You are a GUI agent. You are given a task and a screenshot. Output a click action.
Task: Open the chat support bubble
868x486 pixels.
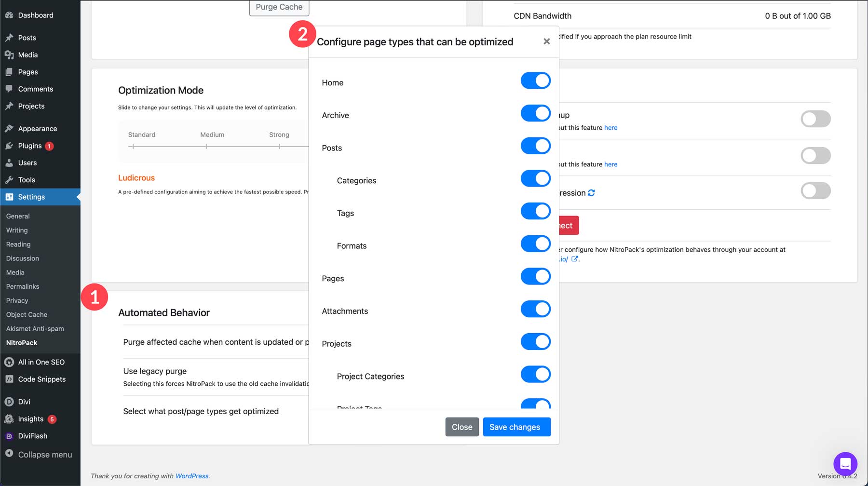click(x=845, y=464)
